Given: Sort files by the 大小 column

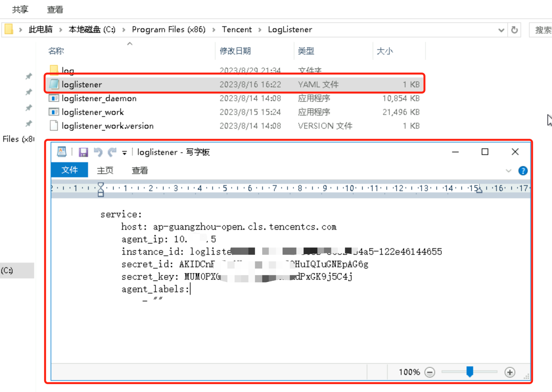Looking at the screenshot, I should [x=385, y=51].
